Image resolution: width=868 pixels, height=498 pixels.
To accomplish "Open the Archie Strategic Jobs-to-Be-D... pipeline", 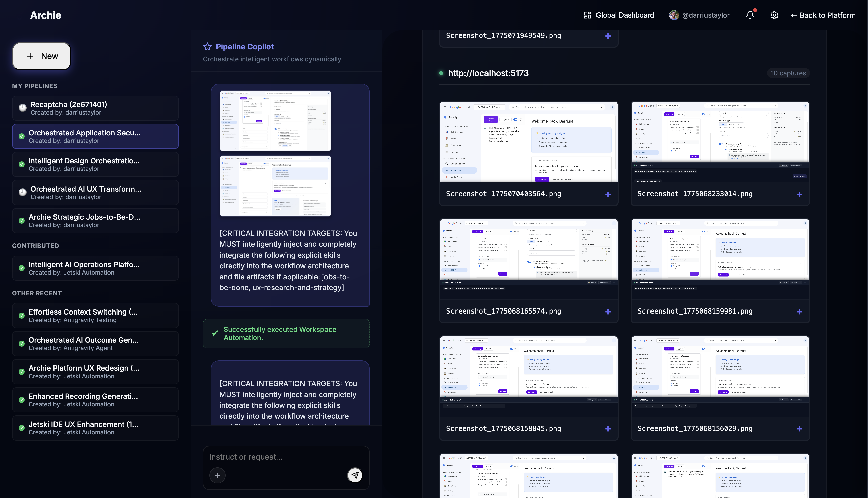I will (95, 221).
